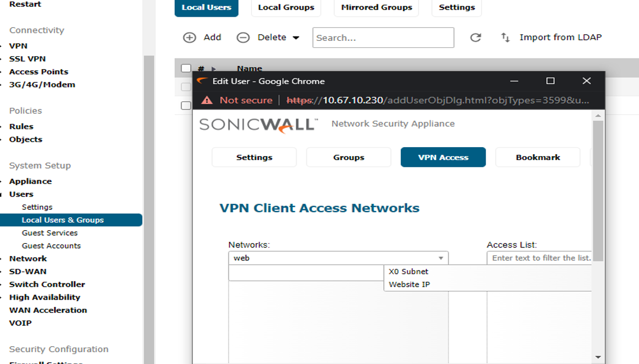
Task: Maximize the Edit User window
Action: pos(550,81)
